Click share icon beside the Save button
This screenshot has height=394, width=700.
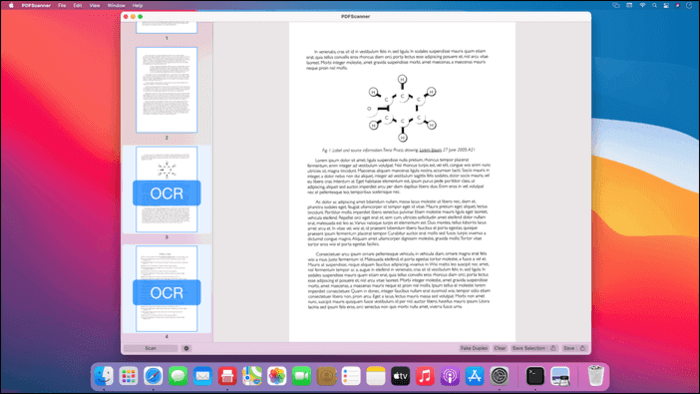(583, 348)
